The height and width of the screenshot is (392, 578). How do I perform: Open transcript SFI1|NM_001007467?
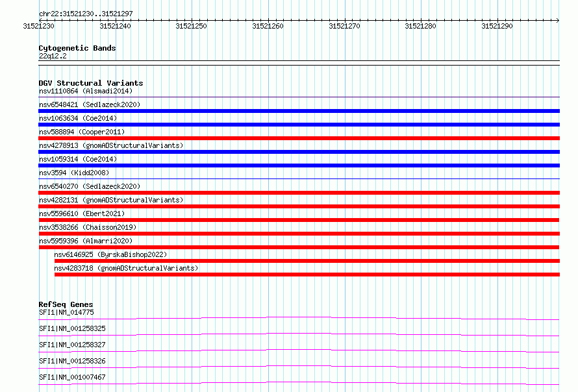(72, 377)
